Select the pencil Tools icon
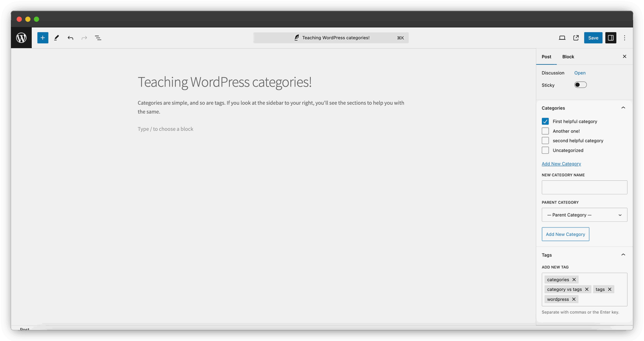644x341 pixels. click(57, 38)
